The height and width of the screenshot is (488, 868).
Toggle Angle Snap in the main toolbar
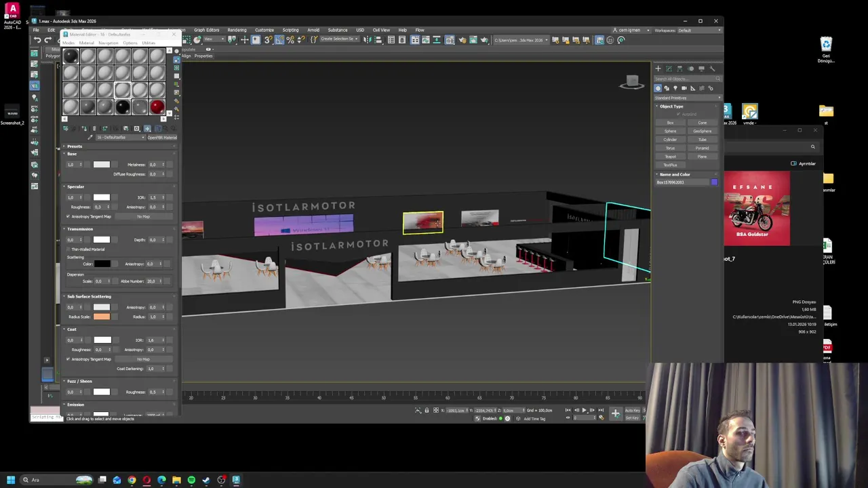pyautogui.click(x=279, y=40)
